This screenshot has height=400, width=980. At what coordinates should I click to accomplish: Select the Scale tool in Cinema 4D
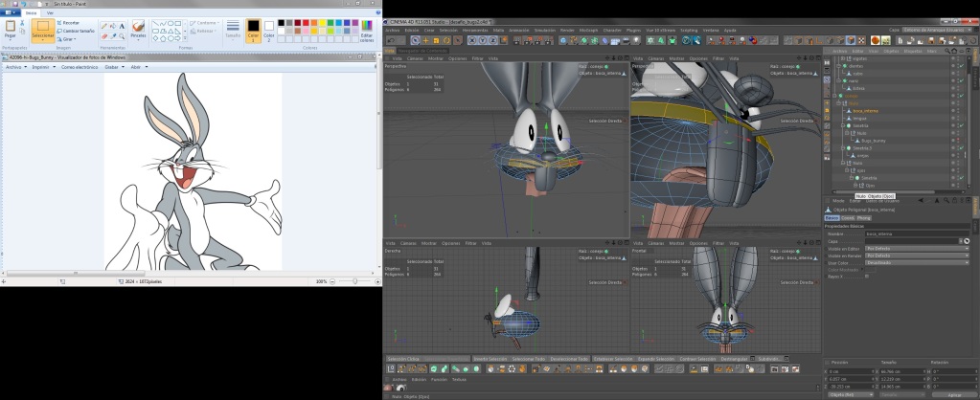436,40
